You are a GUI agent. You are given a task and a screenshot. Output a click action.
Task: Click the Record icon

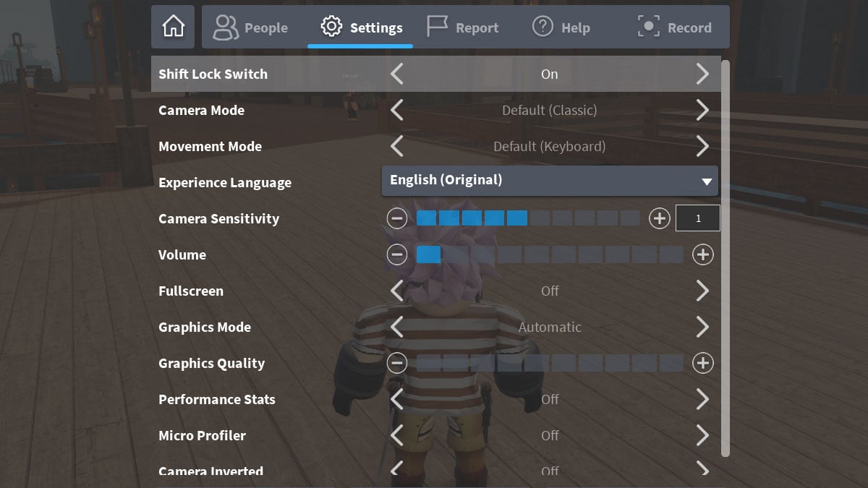coord(648,26)
